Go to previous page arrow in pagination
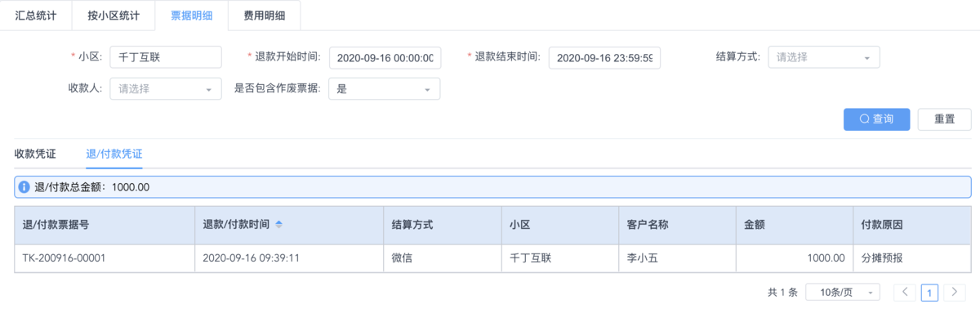This screenshot has width=980, height=309. point(904,292)
